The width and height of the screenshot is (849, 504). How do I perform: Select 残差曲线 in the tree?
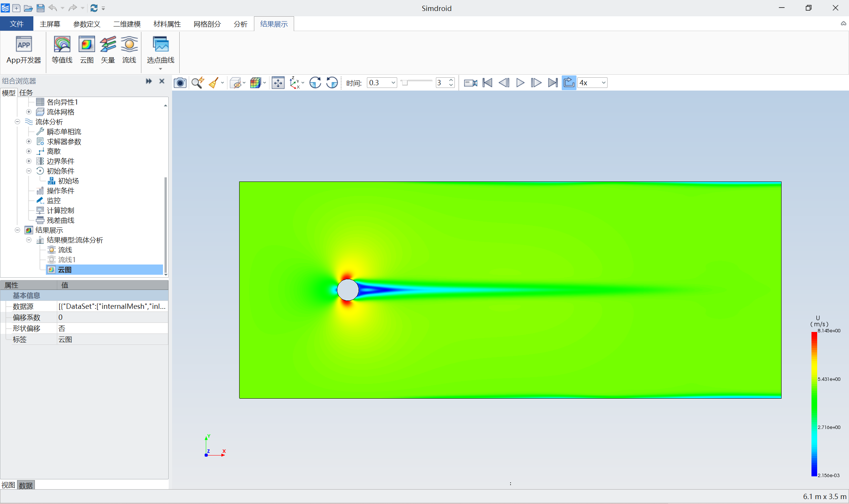[x=61, y=220]
